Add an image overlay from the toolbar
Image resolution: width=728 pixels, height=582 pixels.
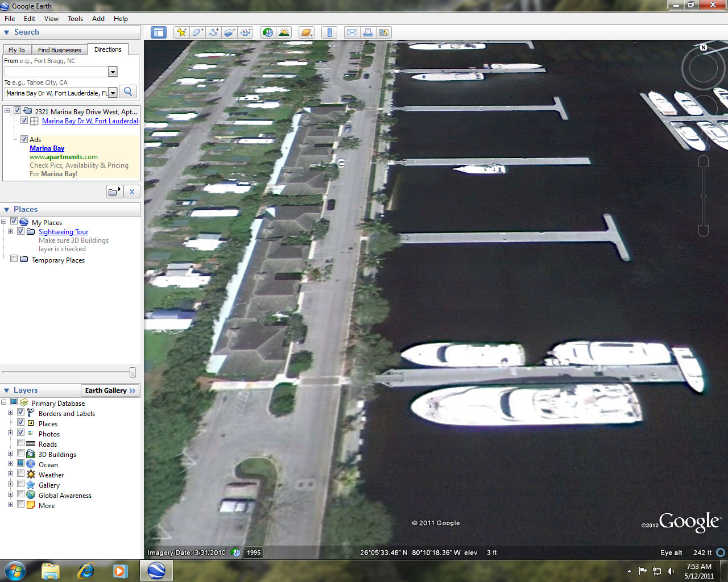[x=229, y=32]
